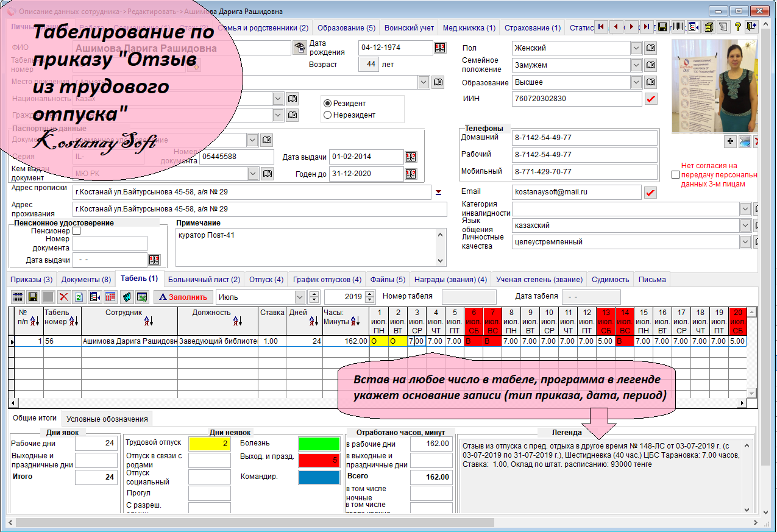This screenshot has height=532, width=777.
Task: Verify email with red checkmark button
Action: [x=651, y=193]
